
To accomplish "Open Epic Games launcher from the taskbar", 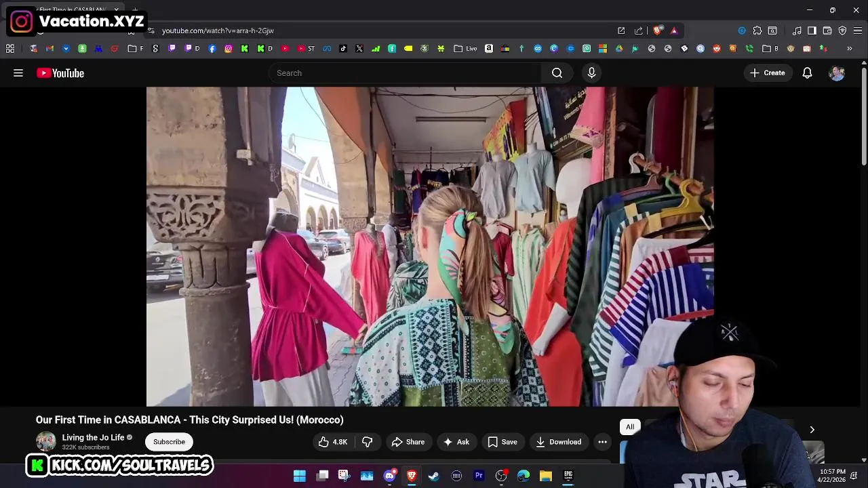I will point(568,476).
